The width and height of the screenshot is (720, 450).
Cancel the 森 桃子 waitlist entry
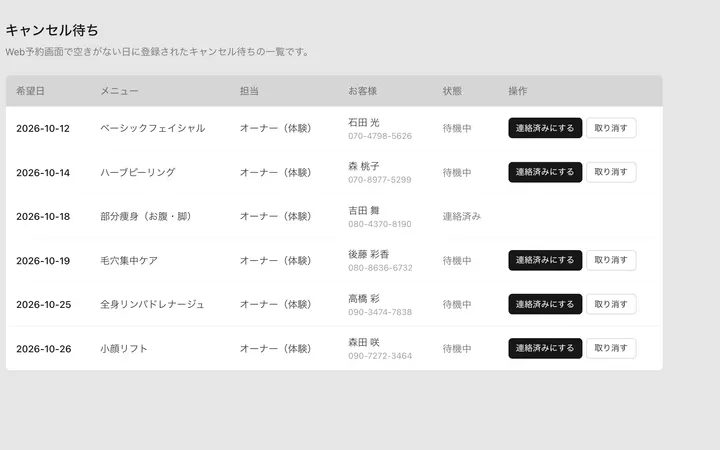611,172
